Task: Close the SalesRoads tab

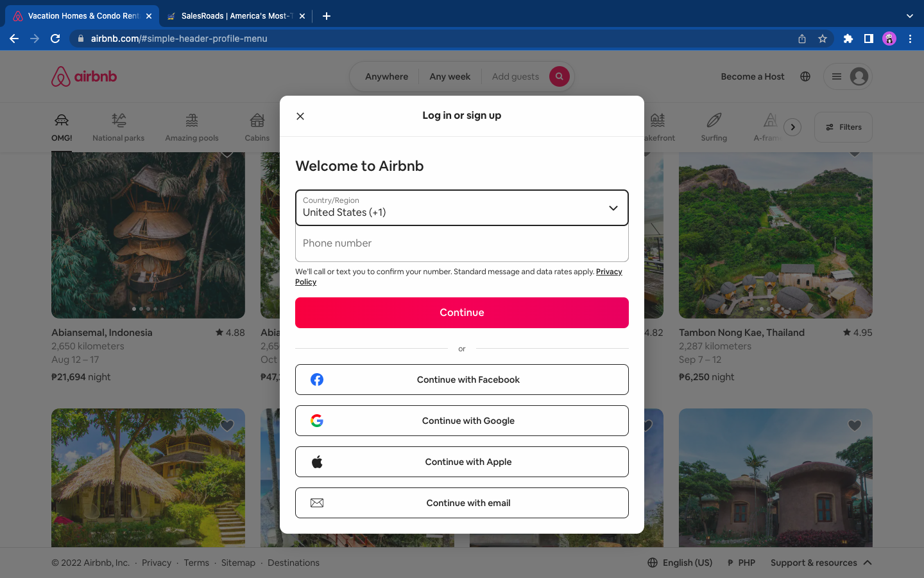Action: pyautogui.click(x=302, y=16)
